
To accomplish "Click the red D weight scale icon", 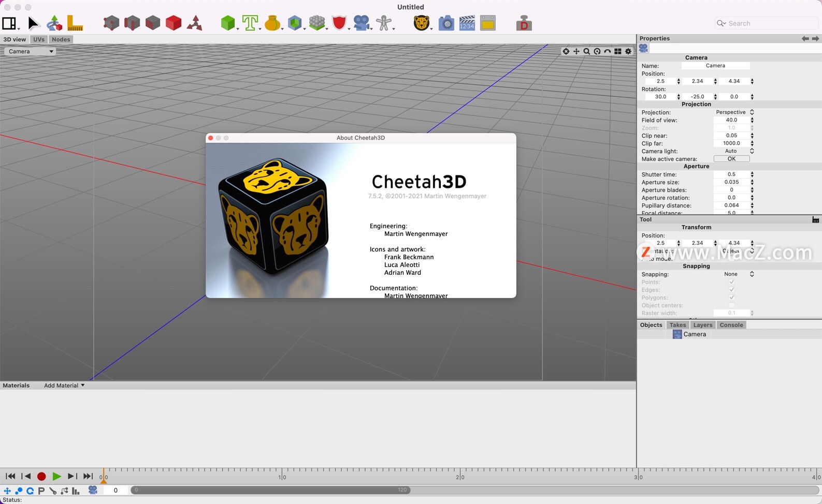I will [x=524, y=23].
